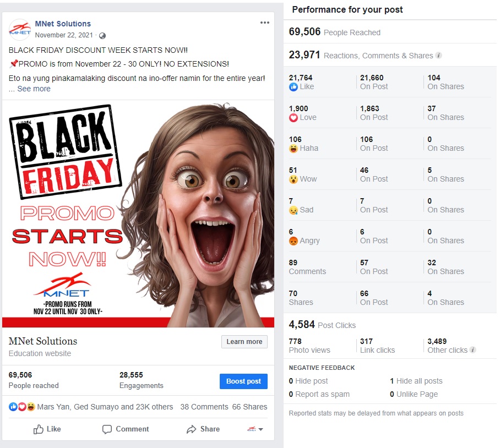Open the three-dot post options menu
Screen dimensions: 500x448
point(265,23)
